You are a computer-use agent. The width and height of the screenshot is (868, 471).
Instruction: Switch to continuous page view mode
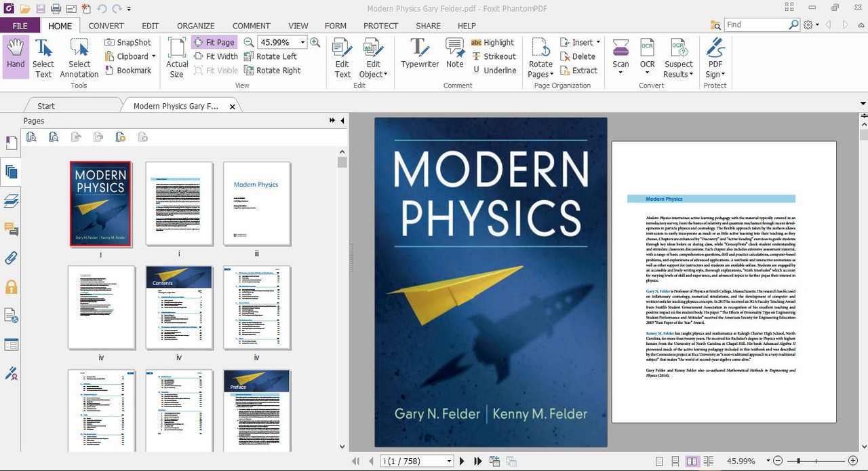pos(675,461)
